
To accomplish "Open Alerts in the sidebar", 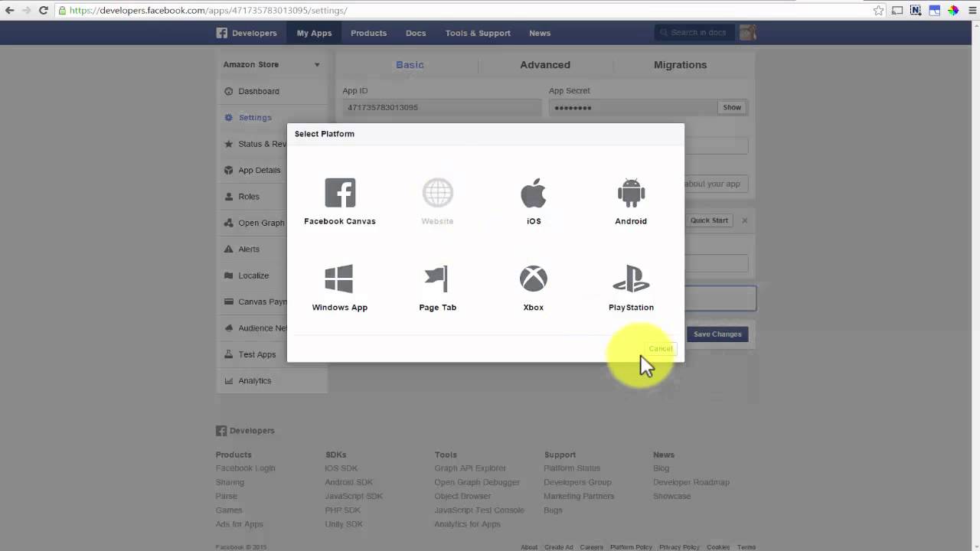I will coord(249,249).
